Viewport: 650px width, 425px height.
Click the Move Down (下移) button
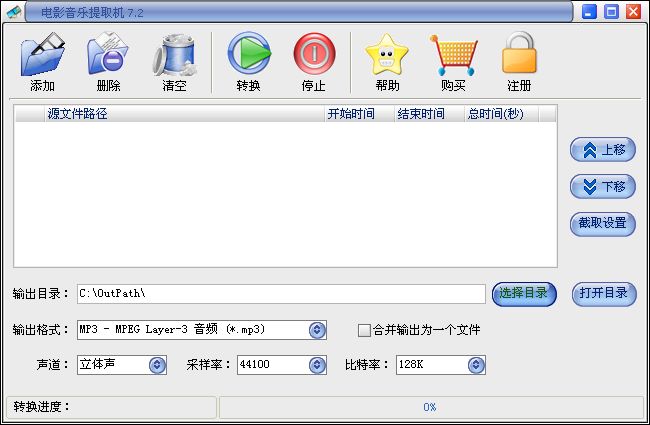[x=603, y=186]
